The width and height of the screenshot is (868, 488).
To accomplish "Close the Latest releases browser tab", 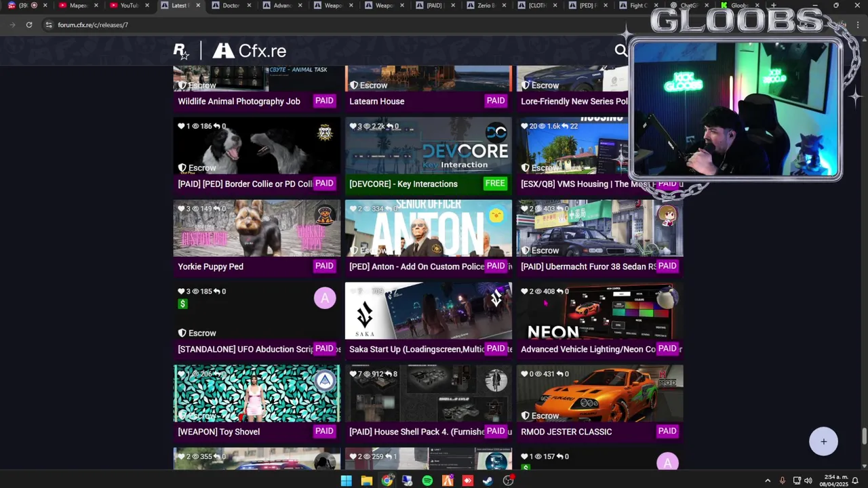I will pos(198,5).
